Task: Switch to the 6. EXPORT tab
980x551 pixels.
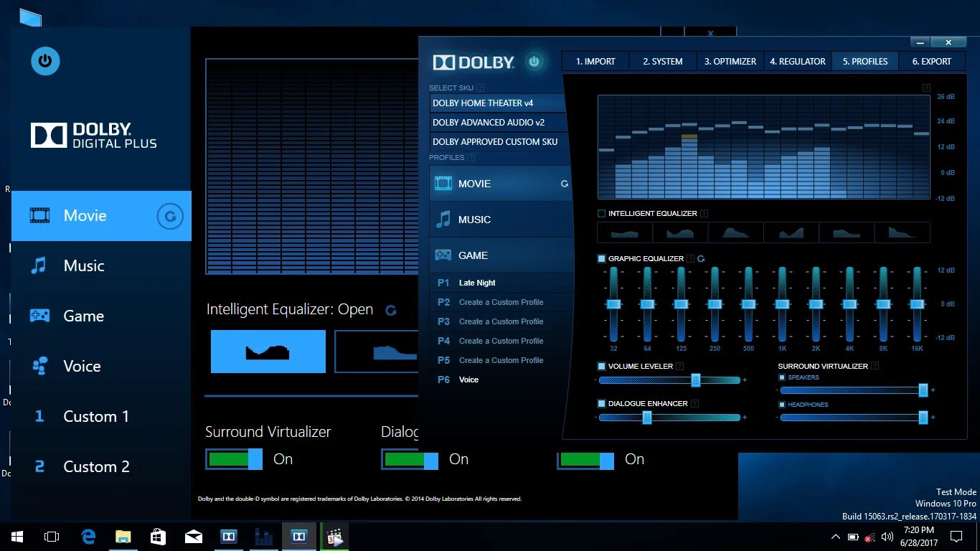Action: tap(932, 62)
